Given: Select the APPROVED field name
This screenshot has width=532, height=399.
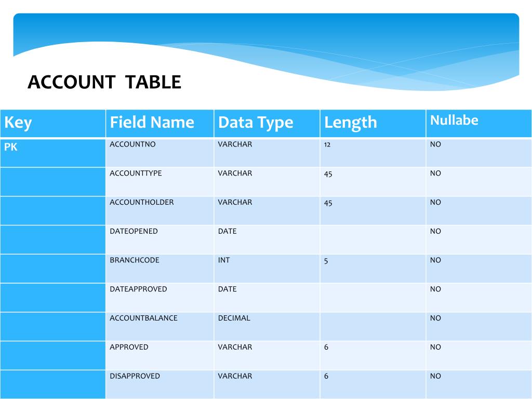Looking at the screenshot, I should pos(129,347).
